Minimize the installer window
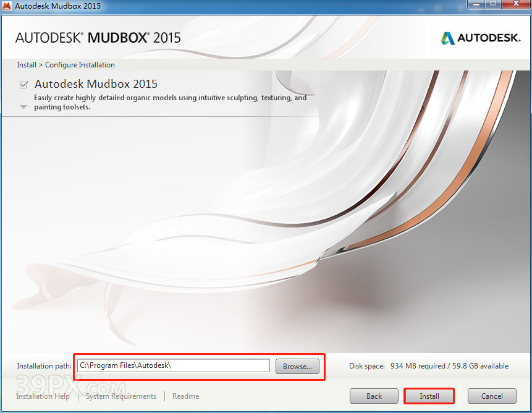 476,5
